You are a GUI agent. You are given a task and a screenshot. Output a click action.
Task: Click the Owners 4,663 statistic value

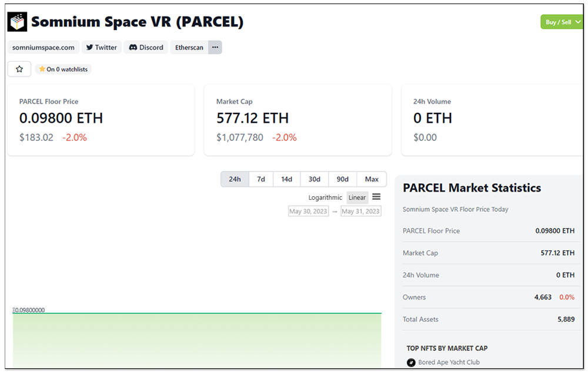click(x=543, y=297)
